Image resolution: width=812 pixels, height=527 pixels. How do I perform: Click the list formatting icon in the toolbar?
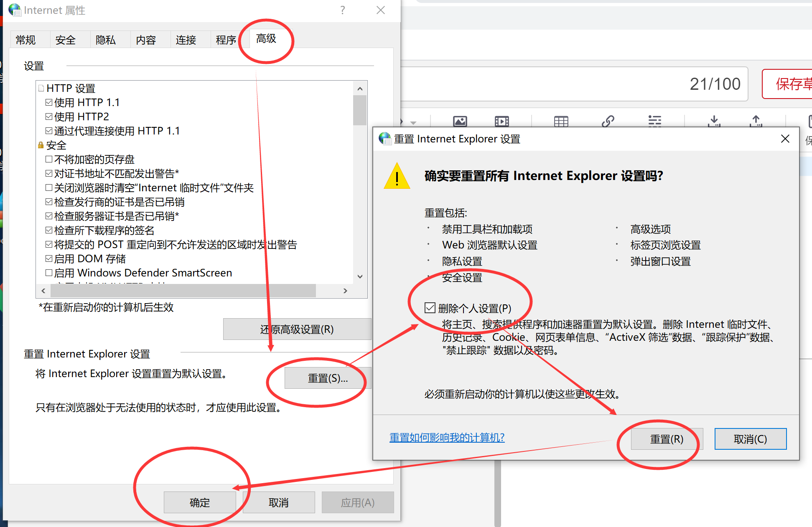coord(654,122)
